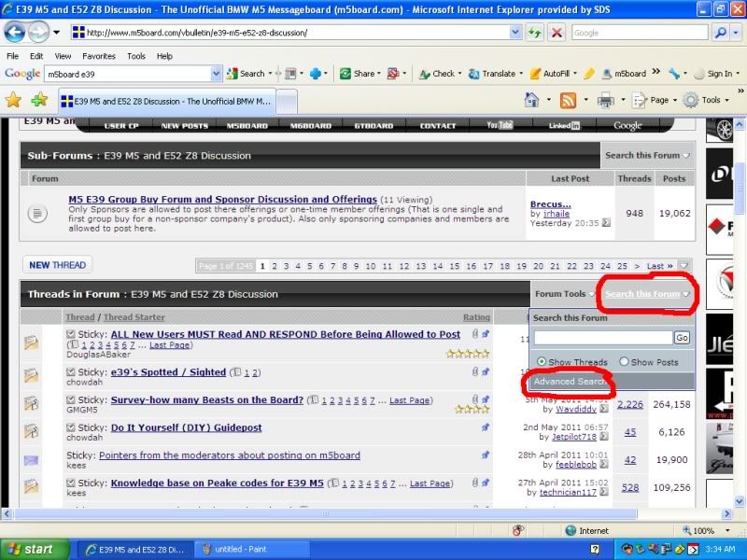Screen dimensions: 747x560
Task: Select the Show Threads radio button
Action: [542, 362]
